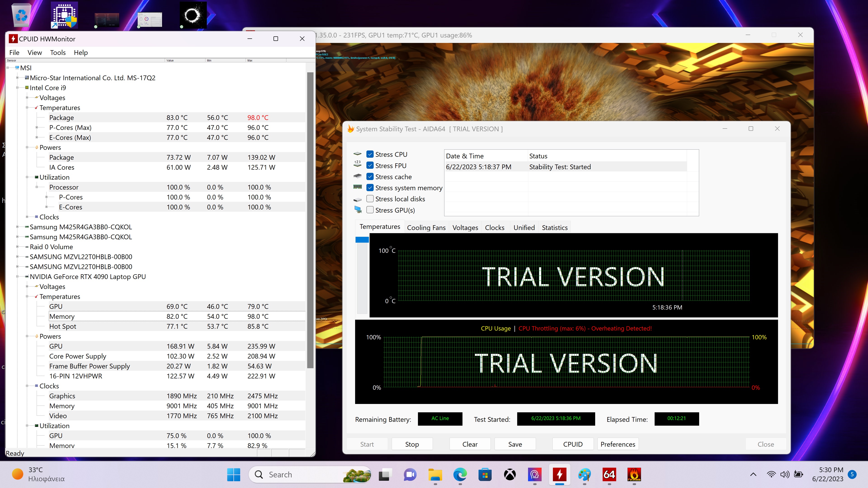The width and height of the screenshot is (868, 488).
Task: Click the Xbox taskbar icon
Action: 510,474
